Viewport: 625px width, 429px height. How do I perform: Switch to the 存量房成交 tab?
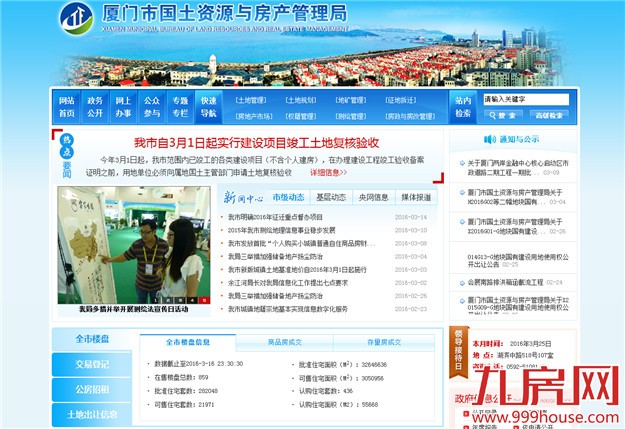pos(384,342)
